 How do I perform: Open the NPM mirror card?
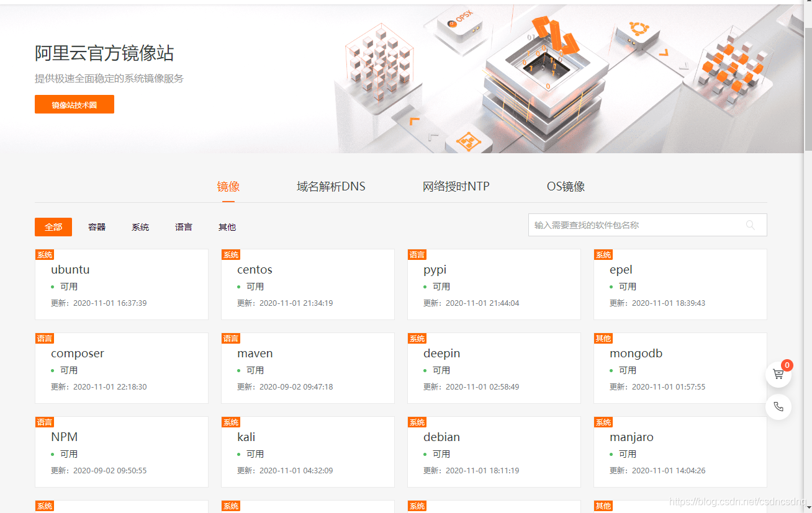pyautogui.click(x=122, y=452)
